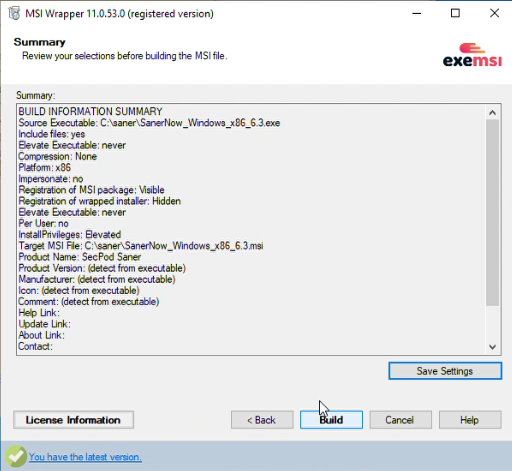Close the MSI Wrapper window

(x=494, y=13)
